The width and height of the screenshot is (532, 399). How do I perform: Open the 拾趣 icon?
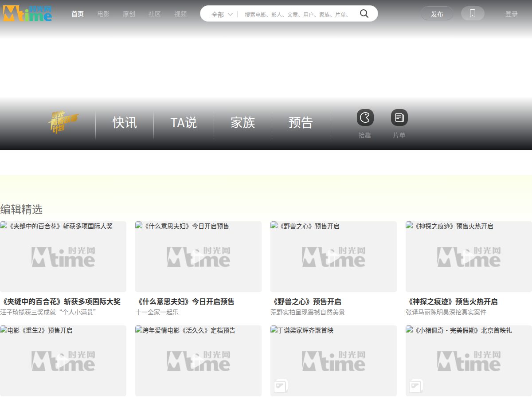[365, 117]
